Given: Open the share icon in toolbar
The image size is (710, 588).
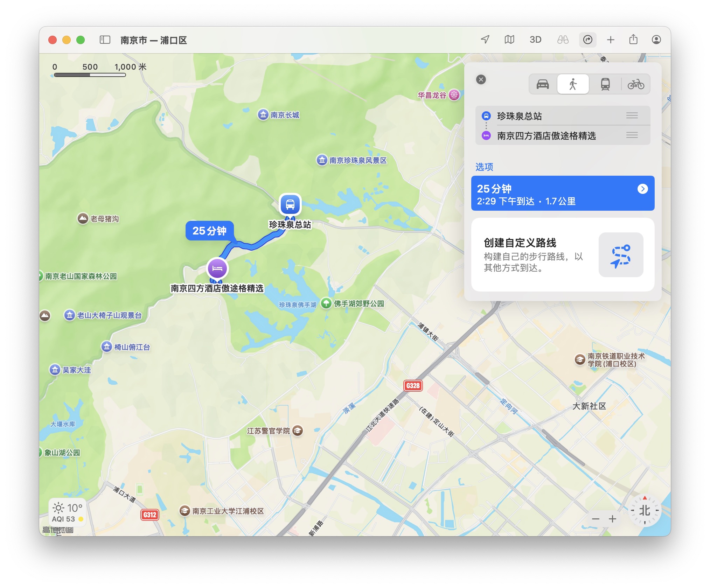Looking at the screenshot, I should 633,39.
